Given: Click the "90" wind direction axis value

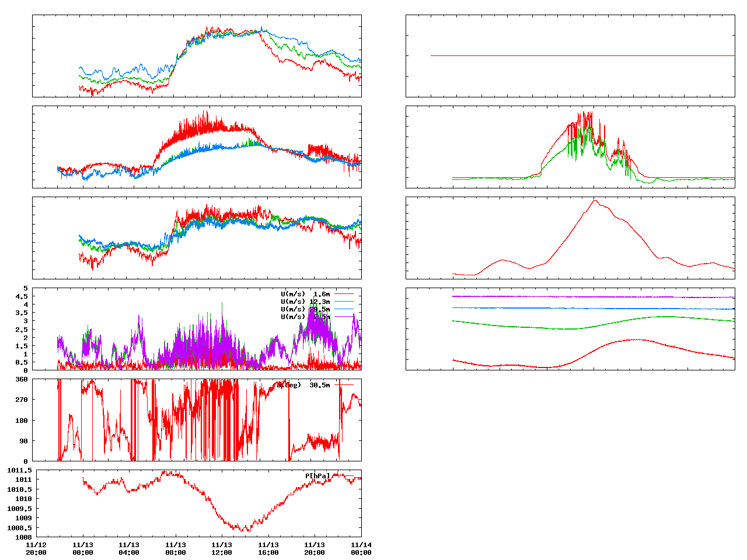Looking at the screenshot, I should pos(23,441).
